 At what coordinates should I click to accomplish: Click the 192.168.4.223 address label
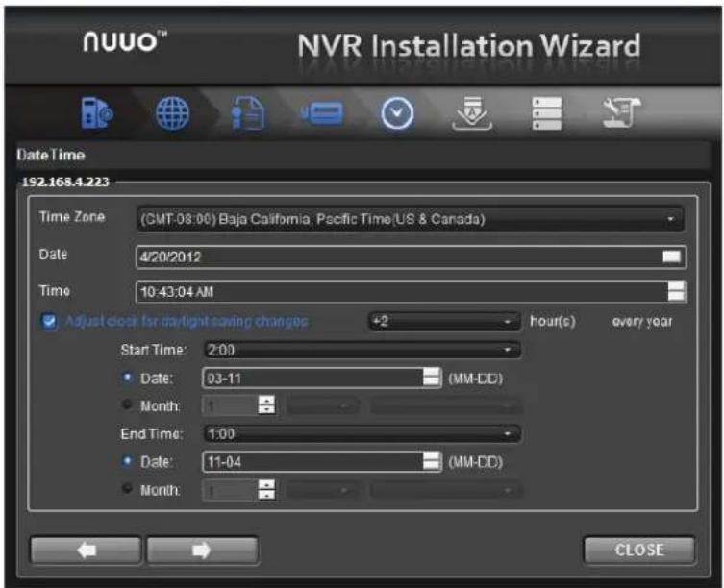coord(65,182)
